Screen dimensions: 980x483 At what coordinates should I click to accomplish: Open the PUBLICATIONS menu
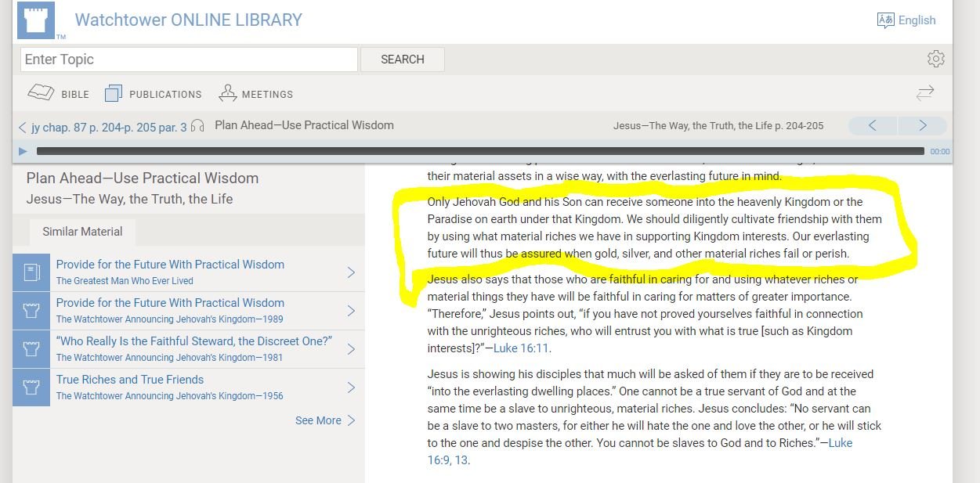pyautogui.click(x=165, y=94)
